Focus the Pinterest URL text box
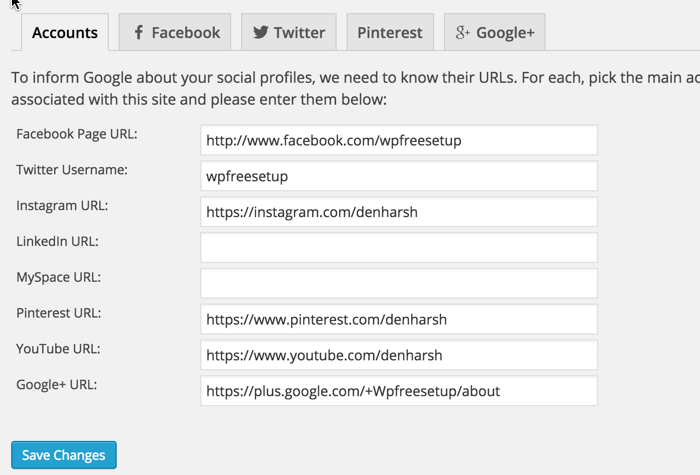The image size is (700, 475). click(x=398, y=319)
